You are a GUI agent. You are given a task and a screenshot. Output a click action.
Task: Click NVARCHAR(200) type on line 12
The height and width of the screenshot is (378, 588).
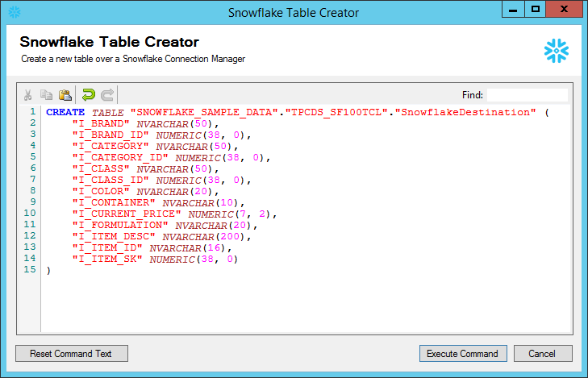(x=203, y=237)
